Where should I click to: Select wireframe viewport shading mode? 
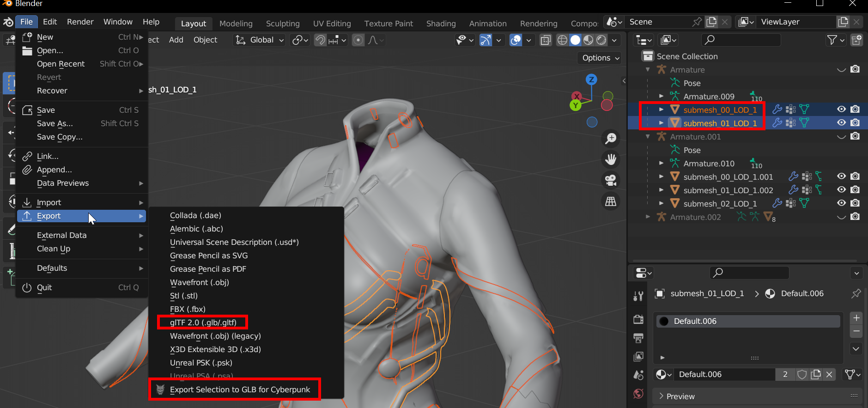[x=562, y=40]
